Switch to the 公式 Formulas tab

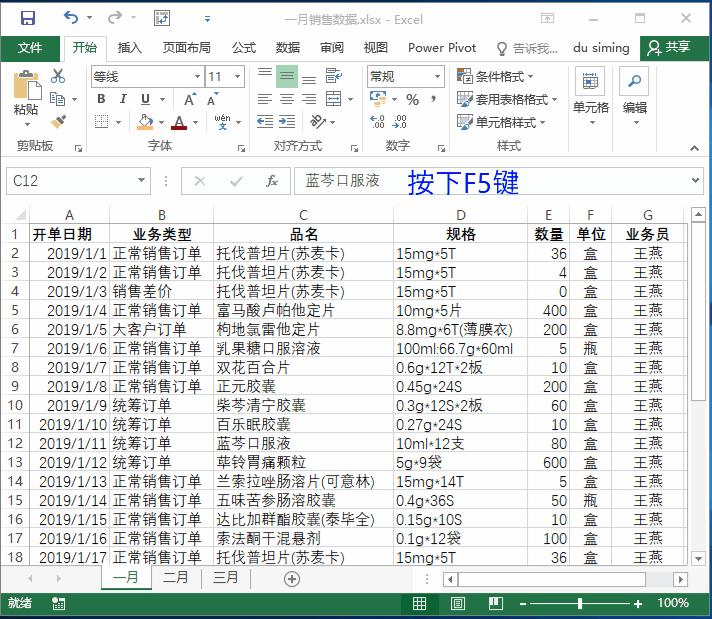(244, 48)
